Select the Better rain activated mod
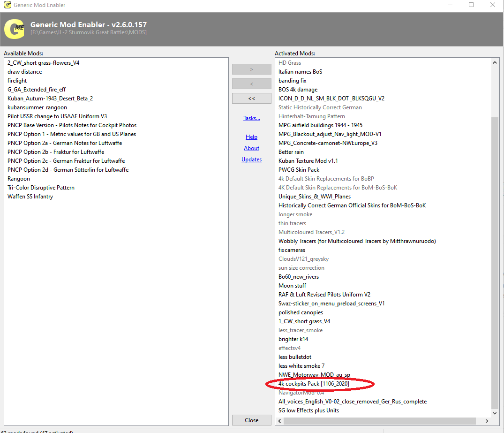Image resolution: width=504 pixels, height=433 pixels. pyautogui.click(x=291, y=152)
